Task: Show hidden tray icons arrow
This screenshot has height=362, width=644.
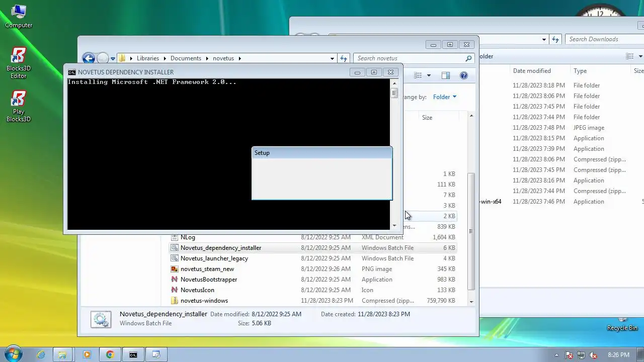Action: tap(556, 355)
